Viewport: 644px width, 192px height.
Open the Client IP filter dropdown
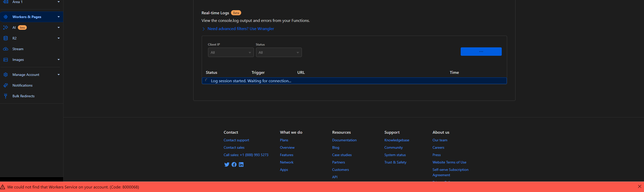[x=231, y=52]
